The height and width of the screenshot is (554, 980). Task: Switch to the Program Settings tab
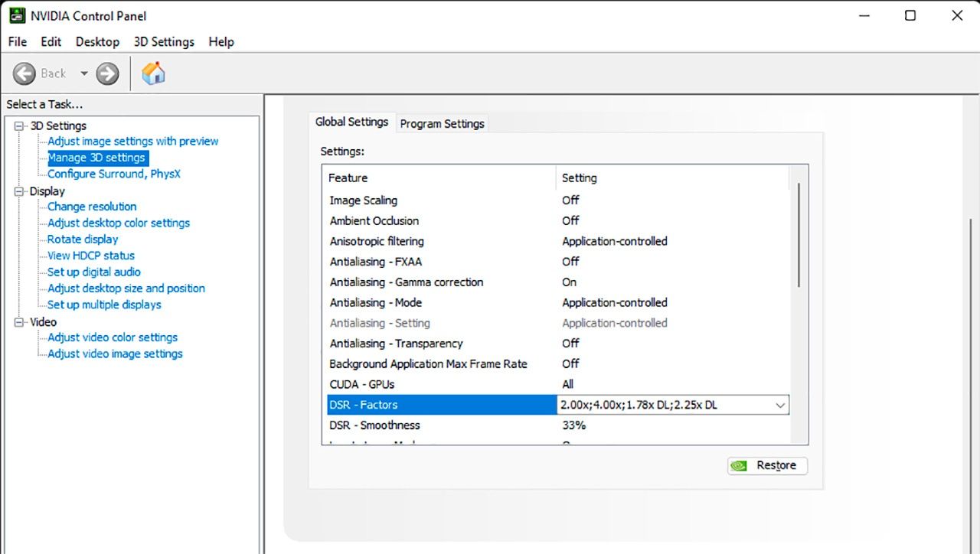(x=442, y=124)
